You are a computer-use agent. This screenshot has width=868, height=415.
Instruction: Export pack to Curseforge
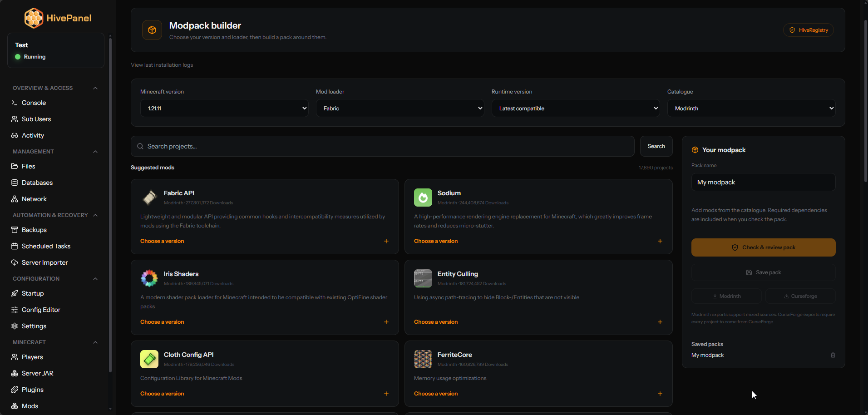[800, 296]
